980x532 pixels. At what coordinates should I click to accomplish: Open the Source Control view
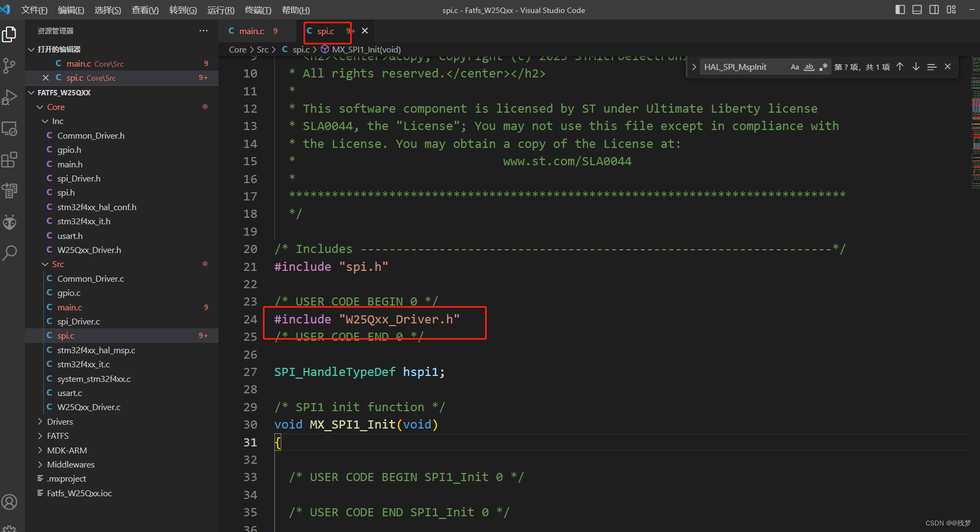click(x=9, y=66)
